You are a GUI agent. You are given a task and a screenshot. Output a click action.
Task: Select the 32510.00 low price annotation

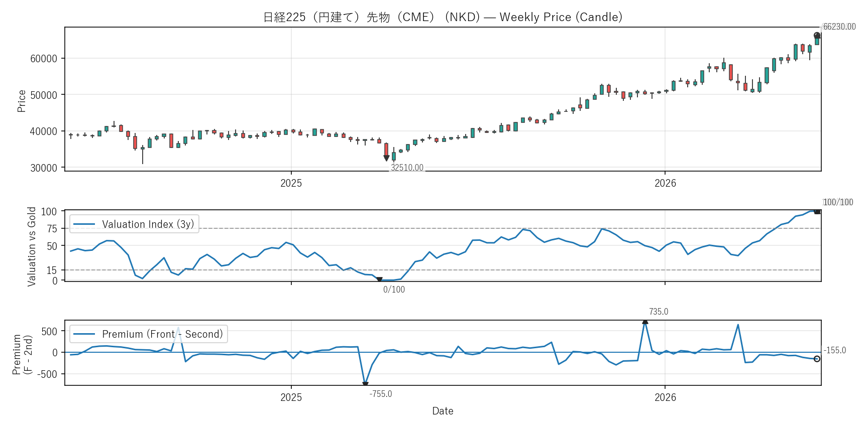(407, 168)
